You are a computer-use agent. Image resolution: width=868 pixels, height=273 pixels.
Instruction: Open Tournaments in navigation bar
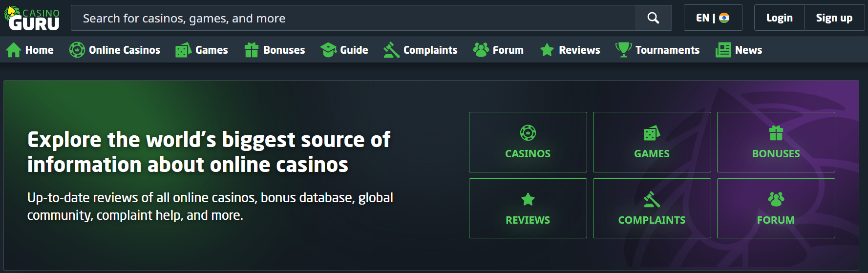coord(667,50)
